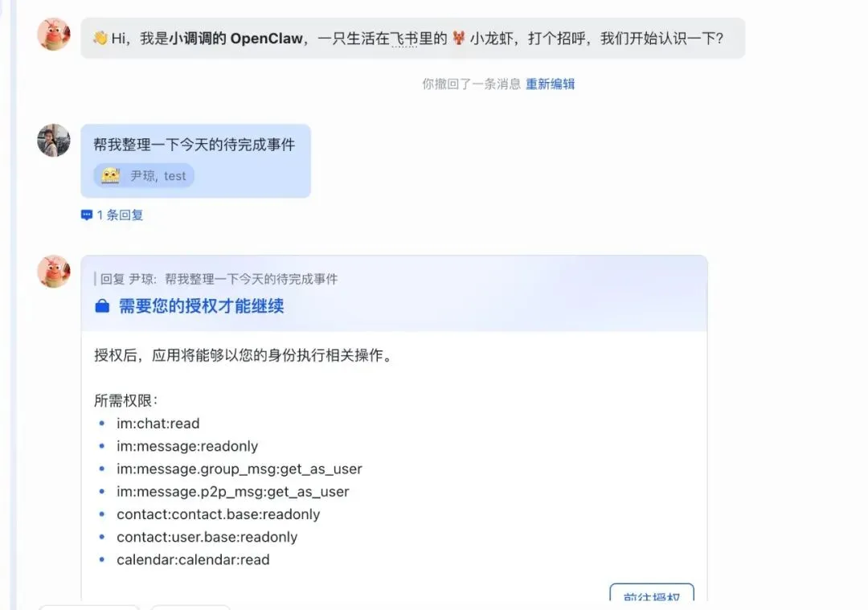
Task: Click the lobster emoji before 小龙虾
Action: click(x=458, y=38)
